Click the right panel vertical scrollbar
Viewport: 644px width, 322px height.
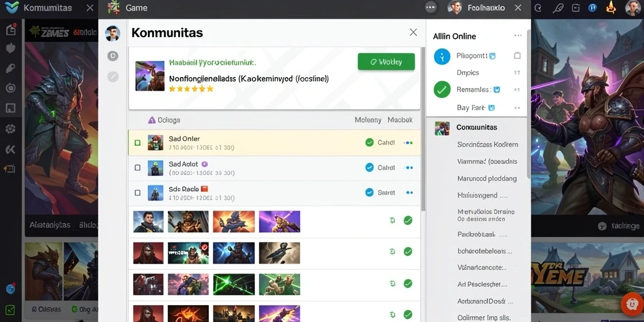click(x=528, y=103)
